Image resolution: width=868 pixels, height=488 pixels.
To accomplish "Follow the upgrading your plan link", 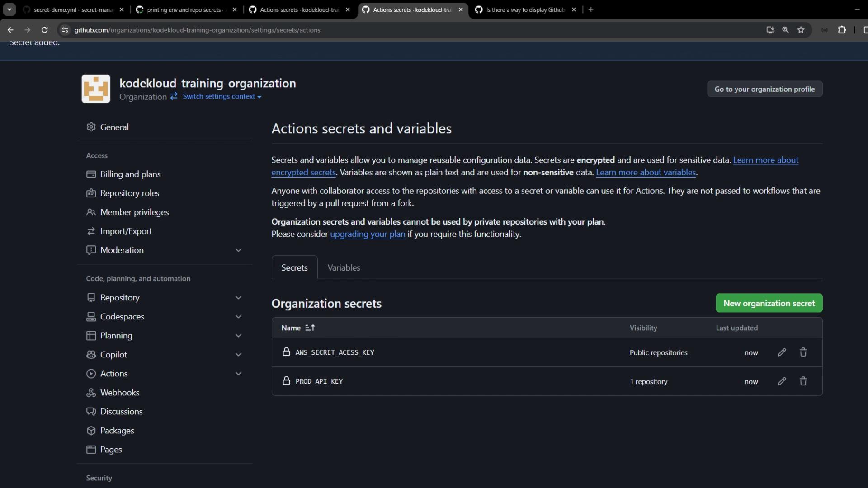I will click(x=368, y=234).
